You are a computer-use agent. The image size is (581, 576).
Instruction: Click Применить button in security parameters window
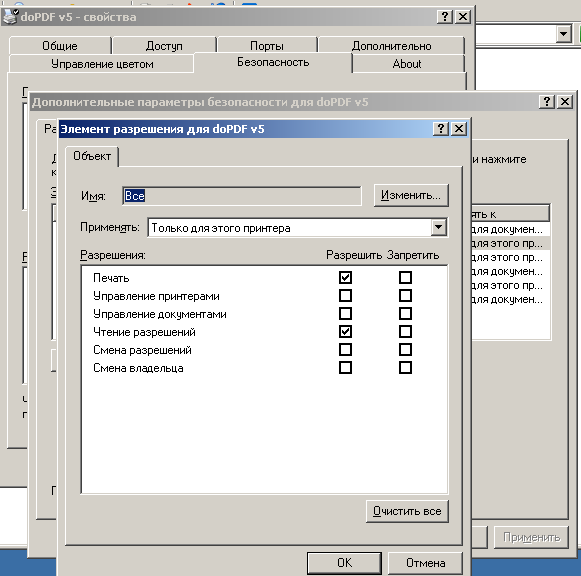pyautogui.click(x=531, y=537)
